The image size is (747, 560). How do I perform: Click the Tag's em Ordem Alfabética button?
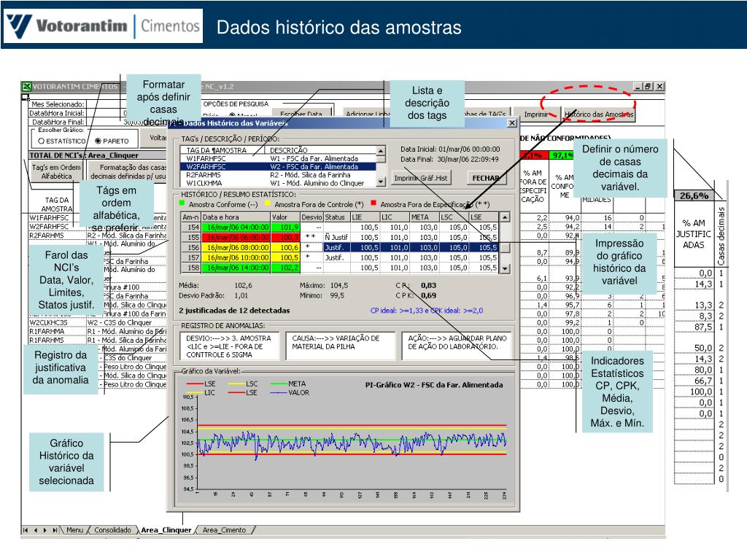[56, 172]
